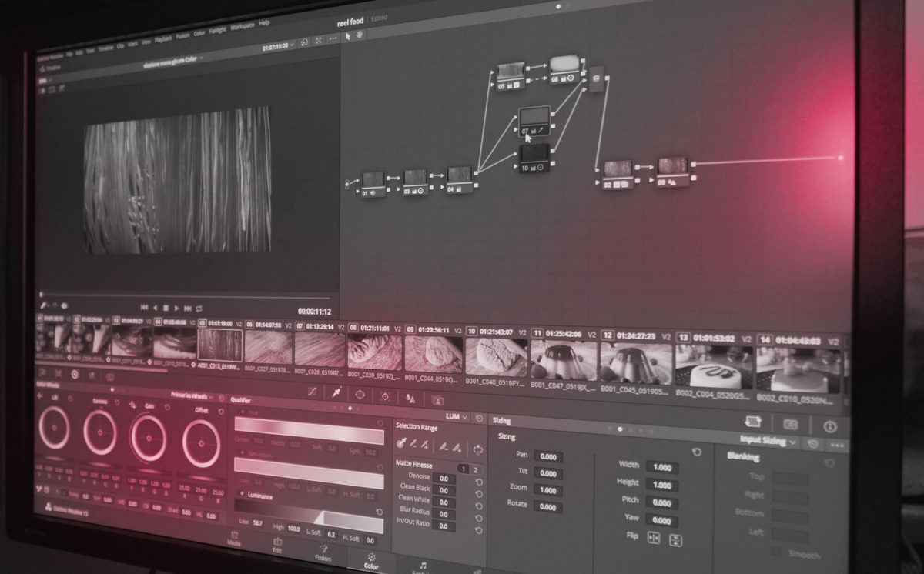Viewport: 924px width, 574px height.
Task: Stop playback in the viewer
Action: (166, 308)
